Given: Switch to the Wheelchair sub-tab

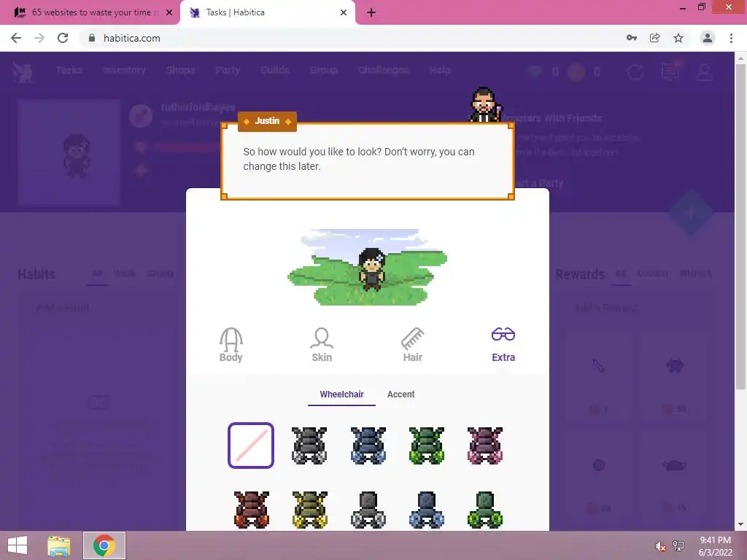Looking at the screenshot, I should tap(341, 394).
